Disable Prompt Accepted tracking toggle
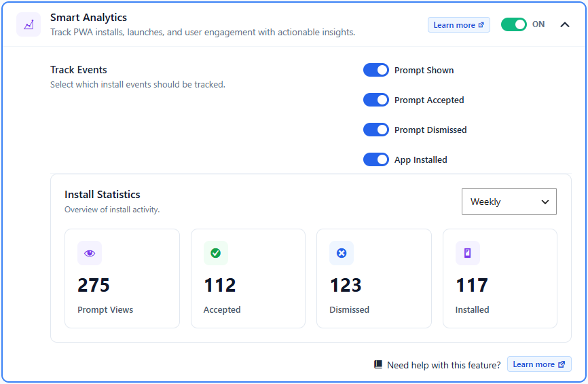The height and width of the screenshot is (384, 588). click(375, 100)
